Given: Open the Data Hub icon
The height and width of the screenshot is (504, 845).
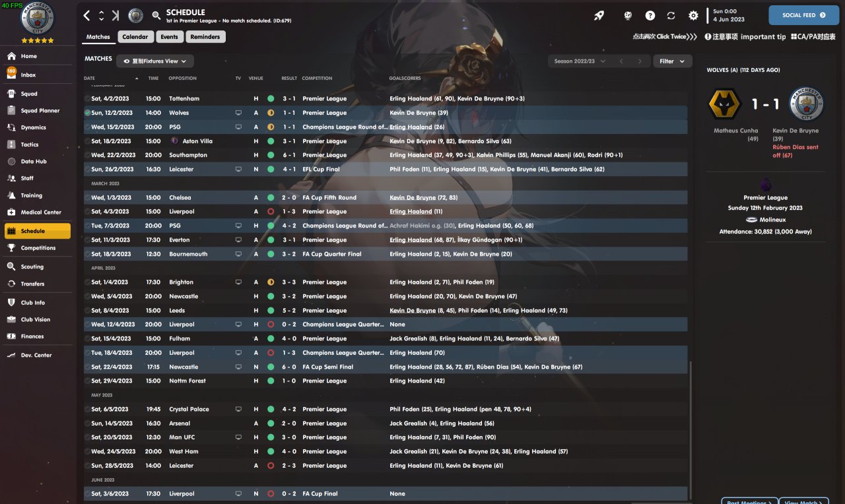Looking at the screenshot, I should (11, 162).
